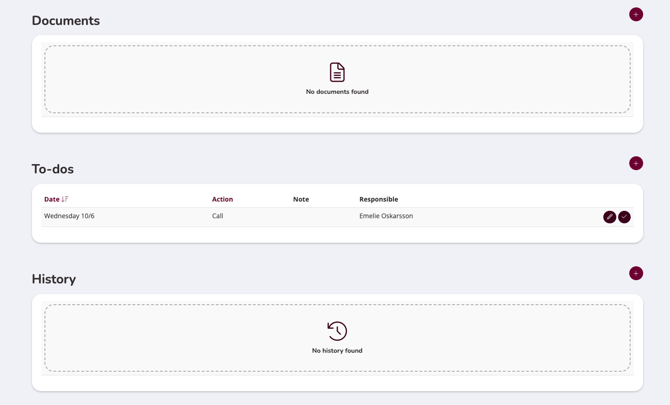The height and width of the screenshot is (405, 670).
Task: Open Emelie Oskarsson responsible entry
Action: click(386, 216)
